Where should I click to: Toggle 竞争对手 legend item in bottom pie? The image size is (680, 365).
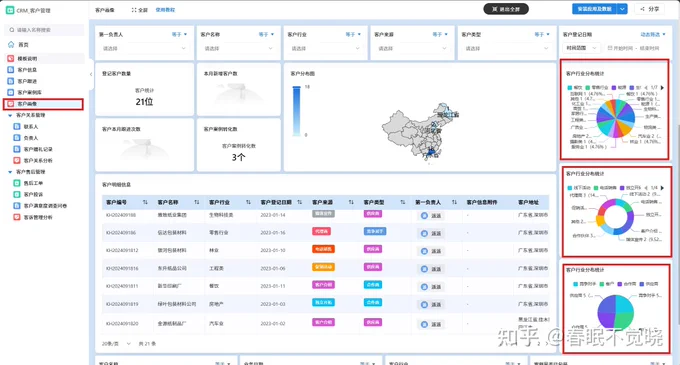click(585, 284)
